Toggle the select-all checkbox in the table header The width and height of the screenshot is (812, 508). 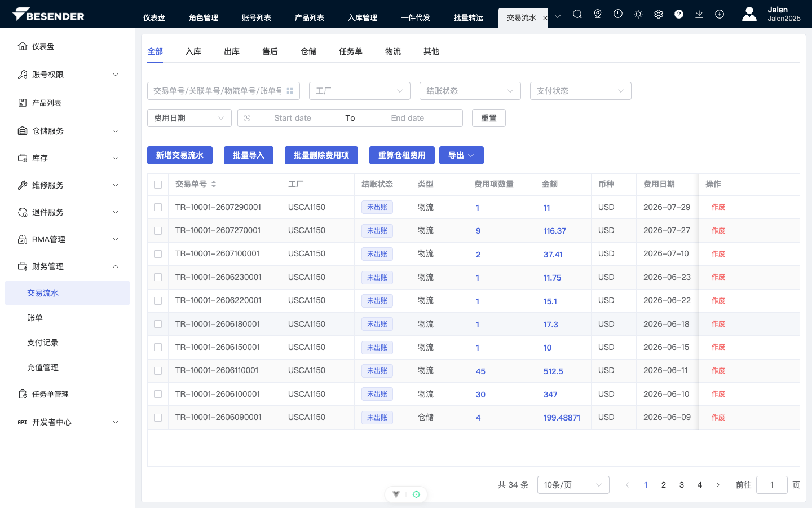point(158,185)
